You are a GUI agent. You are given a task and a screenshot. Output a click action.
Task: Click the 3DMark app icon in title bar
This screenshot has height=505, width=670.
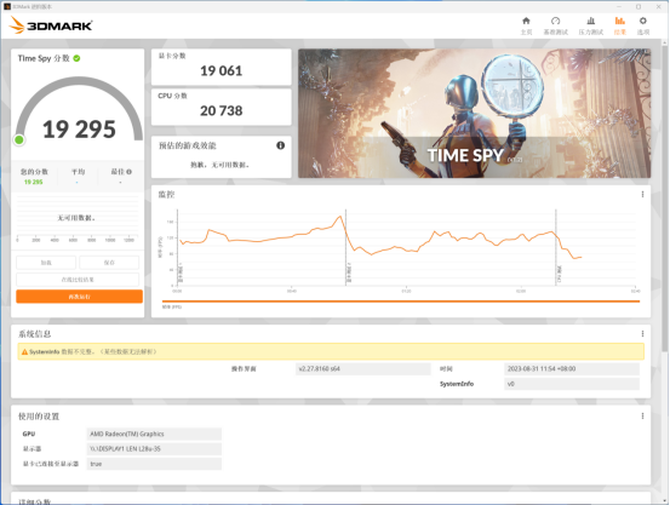click(7, 7)
